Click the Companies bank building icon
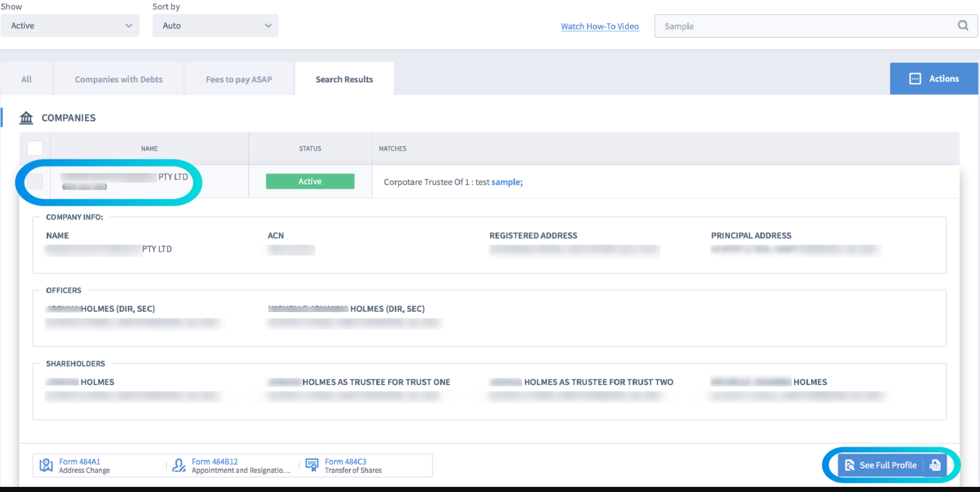Screen dimensions: 980x492 pos(26,118)
